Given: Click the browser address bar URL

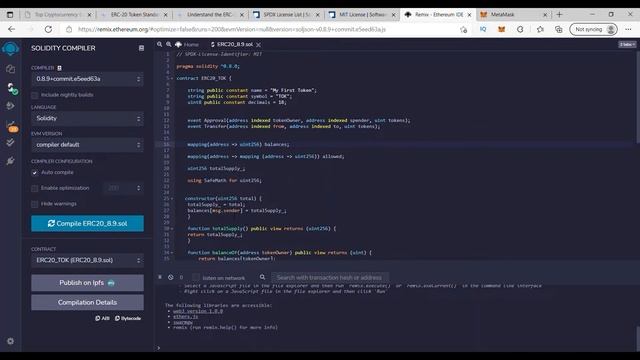Looking at the screenshot, I should [x=232, y=29].
